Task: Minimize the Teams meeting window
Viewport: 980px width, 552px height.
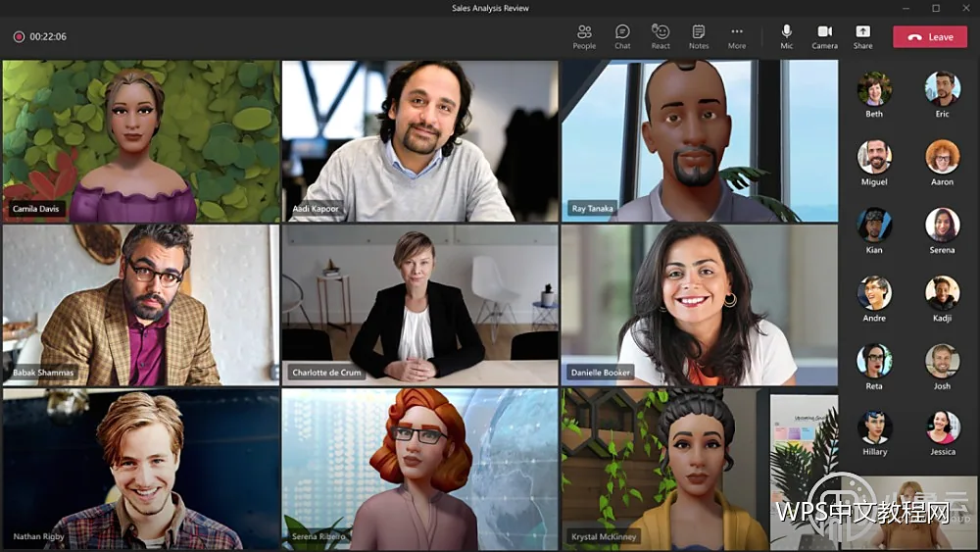Action: [x=906, y=8]
